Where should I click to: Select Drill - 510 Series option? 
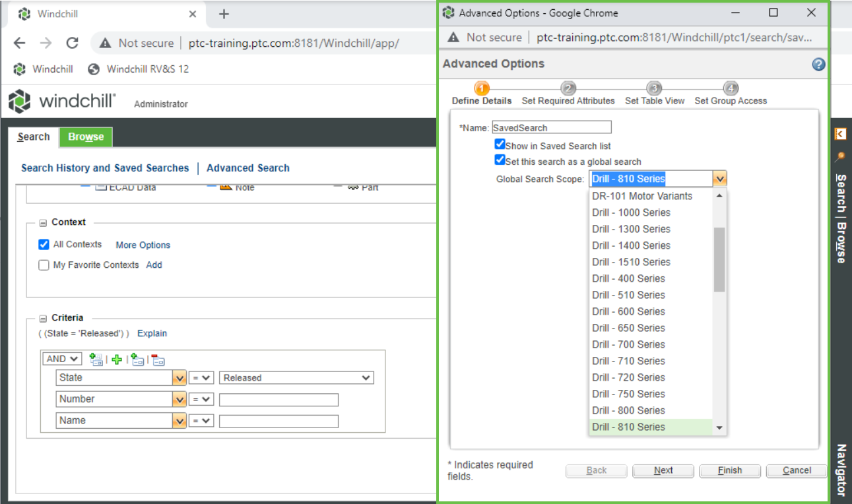[651, 295]
